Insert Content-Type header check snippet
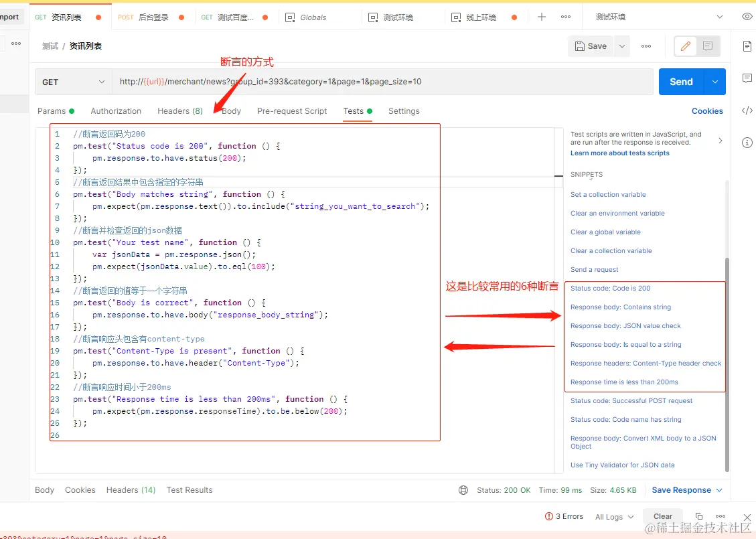Image resolution: width=756 pixels, height=539 pixels. [x=646, y=364]
